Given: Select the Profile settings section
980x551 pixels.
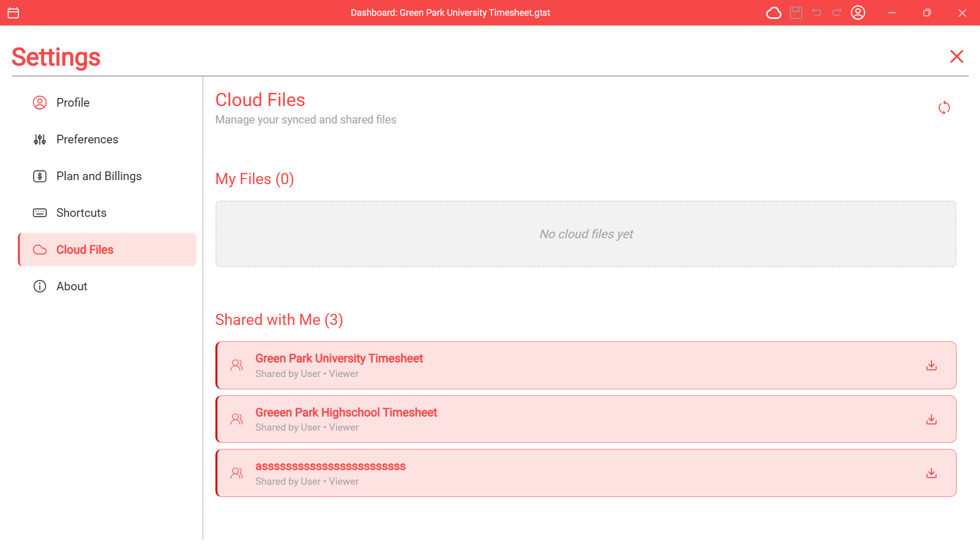Looking at the screenshot, I should [x=72, y=102].
